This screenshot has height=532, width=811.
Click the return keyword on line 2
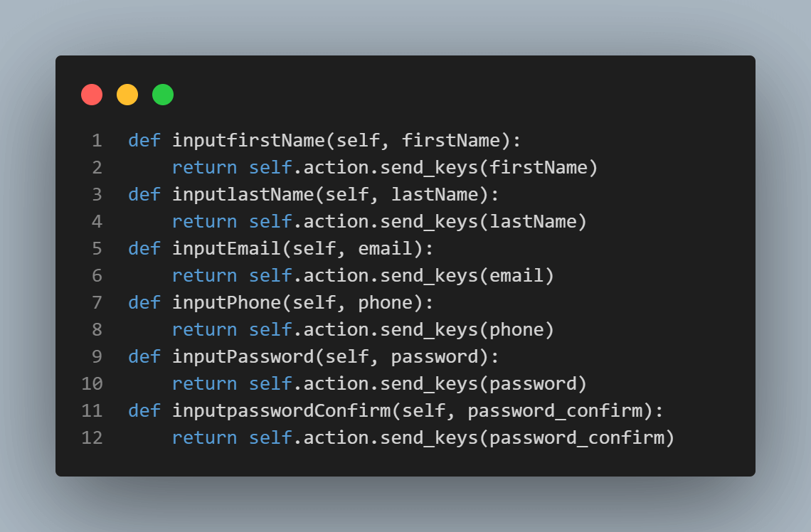(x=204, y=168)
